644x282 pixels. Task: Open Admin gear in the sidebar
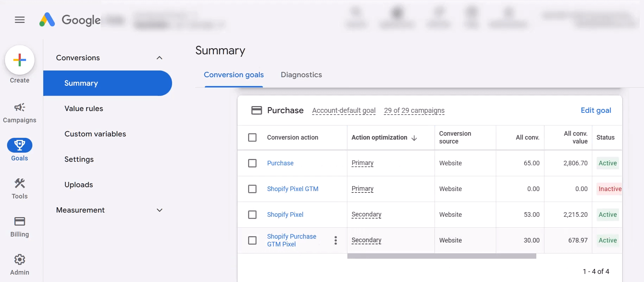point(20,265)
